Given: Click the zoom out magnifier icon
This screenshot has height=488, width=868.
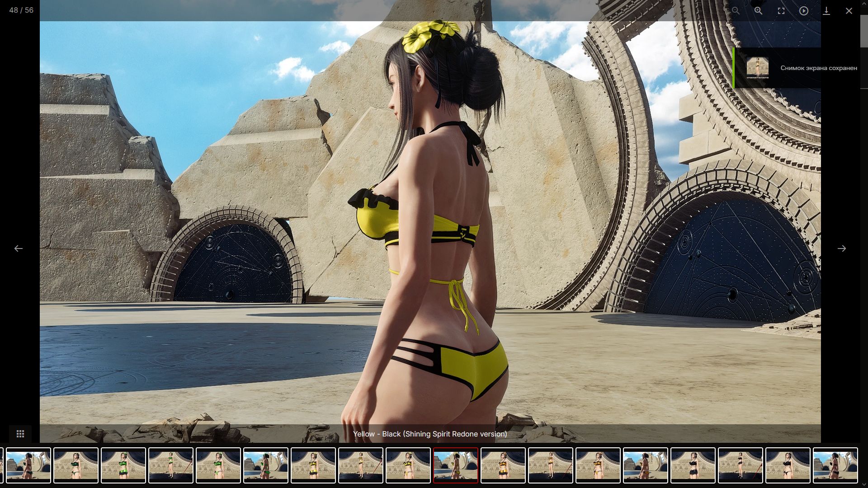Looking at the screenshot, I should point(736,11).
